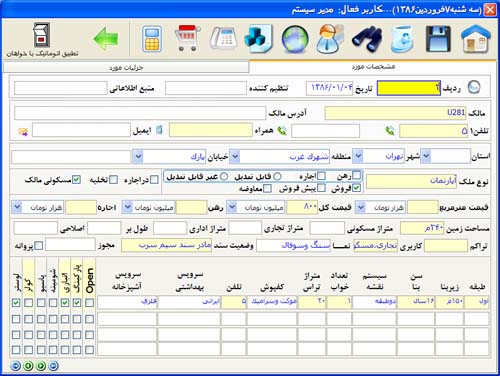This screenshot has height=376, width=500.
Task: Expand the استان dropdown
Action: 426,156
